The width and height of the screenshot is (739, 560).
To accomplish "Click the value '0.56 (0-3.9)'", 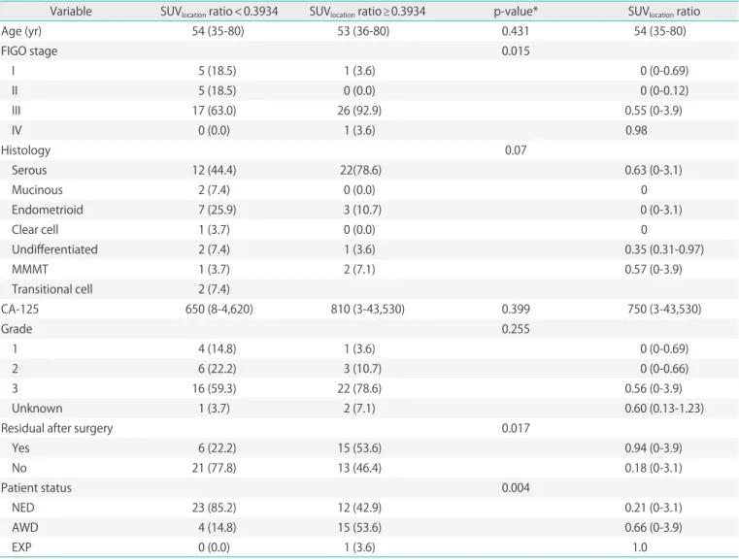I will tap(654, 388).
